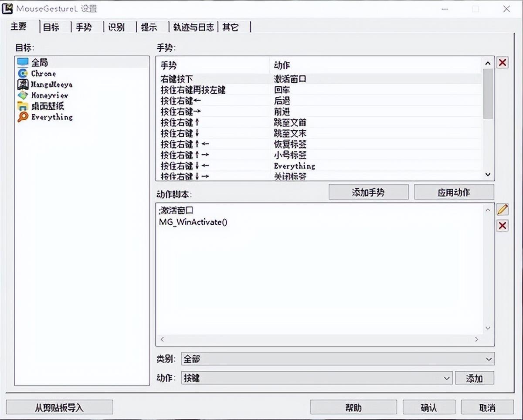Click the 桌面壁纸 folder icon

tap(23, 106)
